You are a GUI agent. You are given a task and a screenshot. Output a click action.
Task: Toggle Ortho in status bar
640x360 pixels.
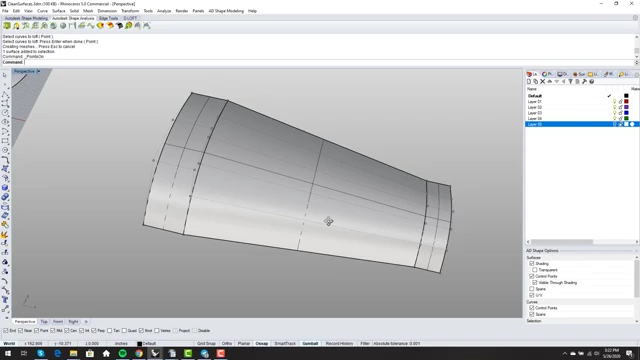pos(227,344)
